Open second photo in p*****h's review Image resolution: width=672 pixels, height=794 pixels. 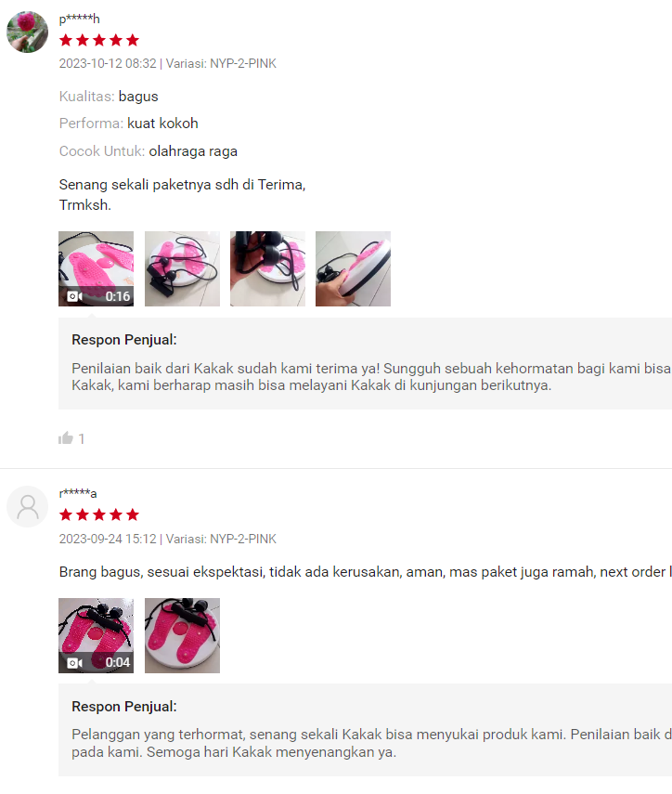click(182, 269)
